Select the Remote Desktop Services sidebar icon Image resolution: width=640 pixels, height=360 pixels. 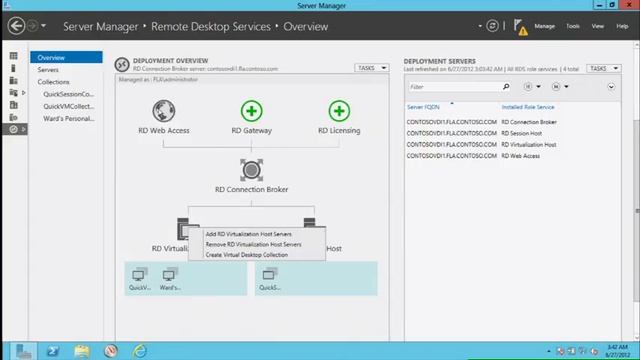coord(13,129)
